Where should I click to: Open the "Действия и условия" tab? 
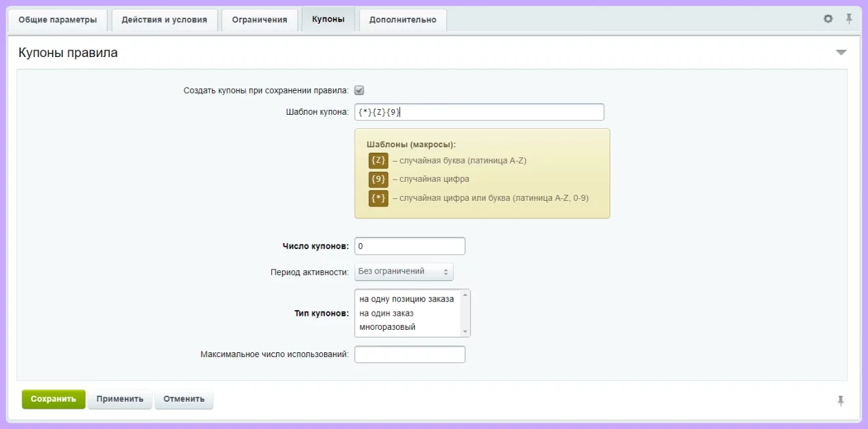point(164,20)
